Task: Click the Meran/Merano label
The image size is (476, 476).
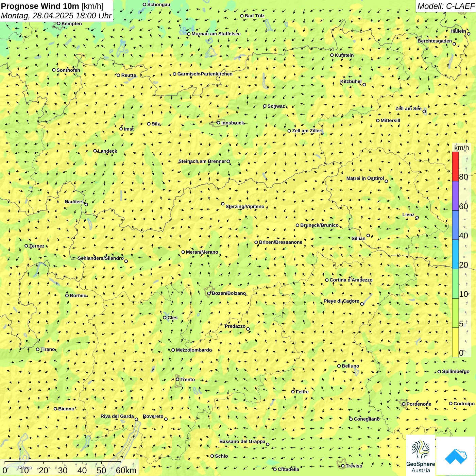Action: pyautogui.click(x=202, y=252)
